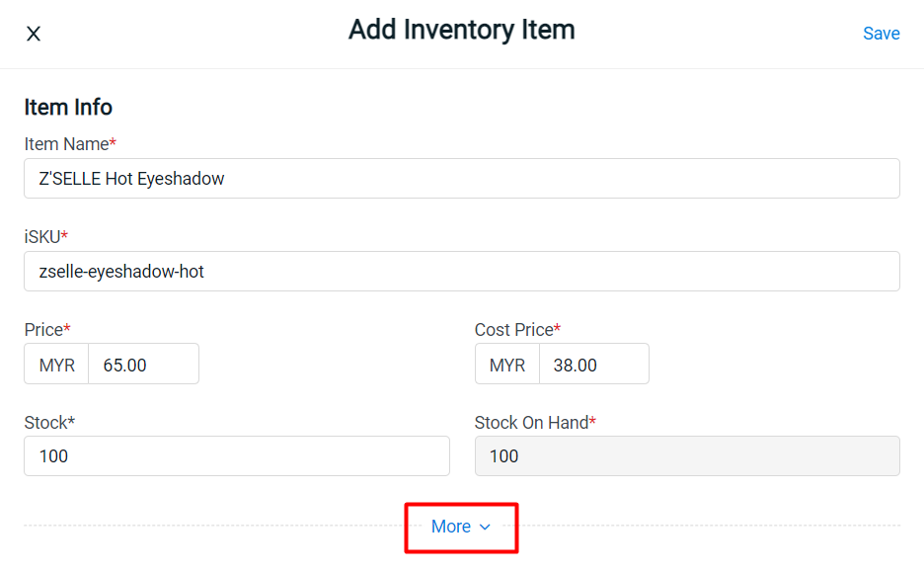Open the MYR currency selector for Price
This screenshot has width=924, height=573.
click(56, 364)
